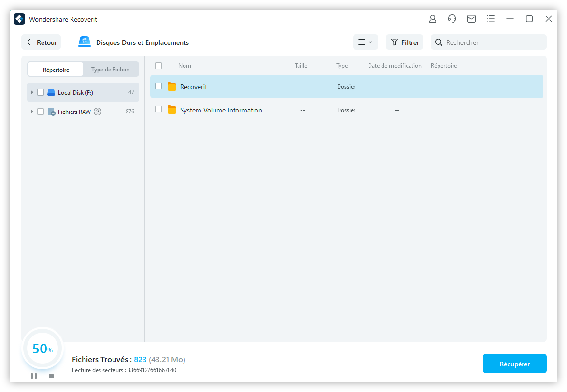Open the view mode dropdown
The width and height of the screenshot is (567, 392).
click(365, 42)
